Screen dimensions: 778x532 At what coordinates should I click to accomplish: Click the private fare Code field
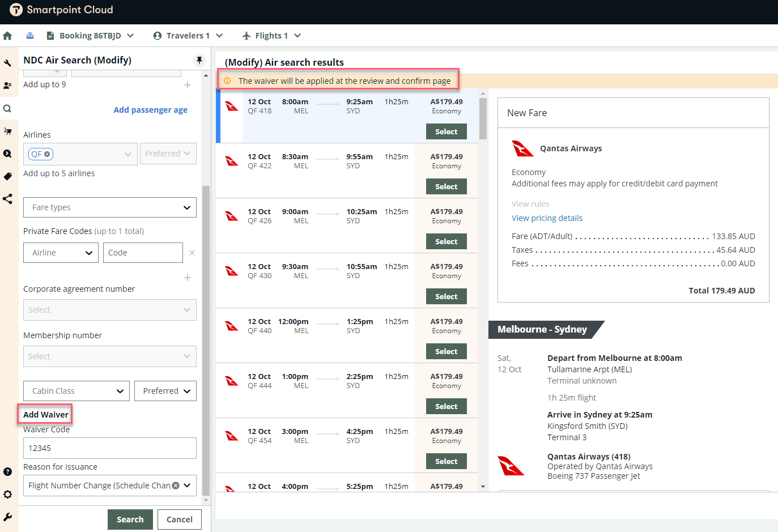143,253
